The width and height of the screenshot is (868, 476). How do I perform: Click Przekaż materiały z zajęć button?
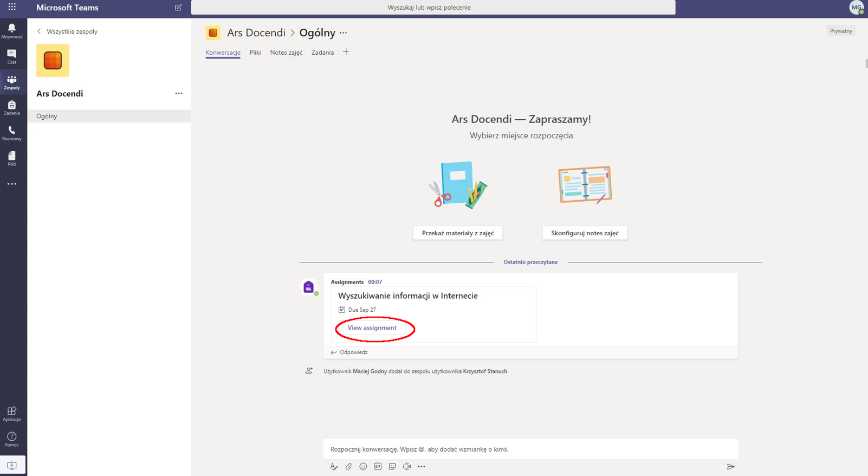pyautogui.click(x=458, y=233)
